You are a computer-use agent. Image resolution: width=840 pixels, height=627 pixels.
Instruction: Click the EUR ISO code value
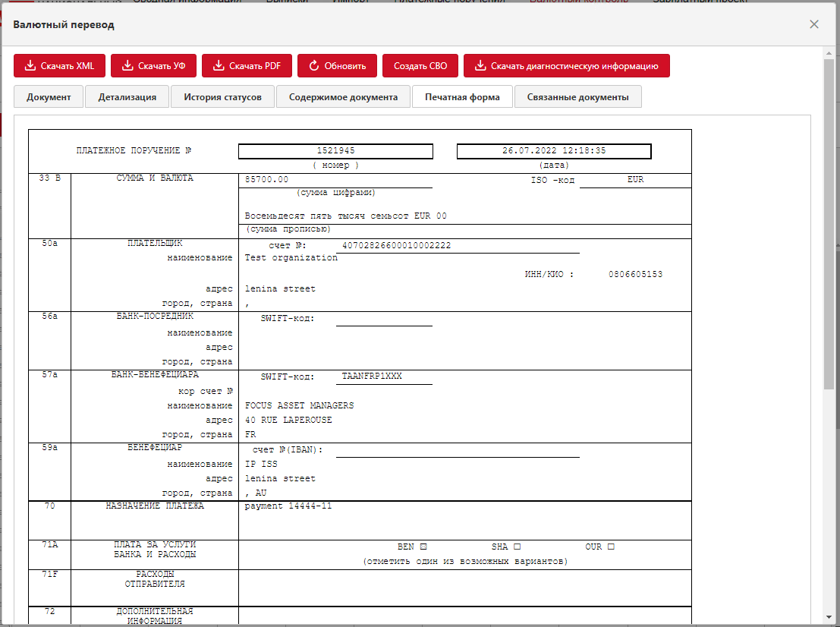point(635,180)
